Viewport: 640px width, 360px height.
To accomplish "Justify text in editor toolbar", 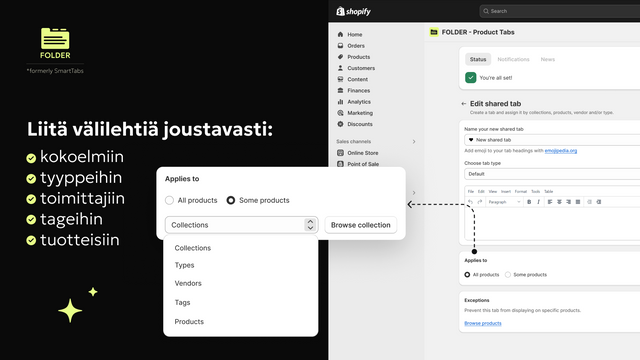I will 578,202.
